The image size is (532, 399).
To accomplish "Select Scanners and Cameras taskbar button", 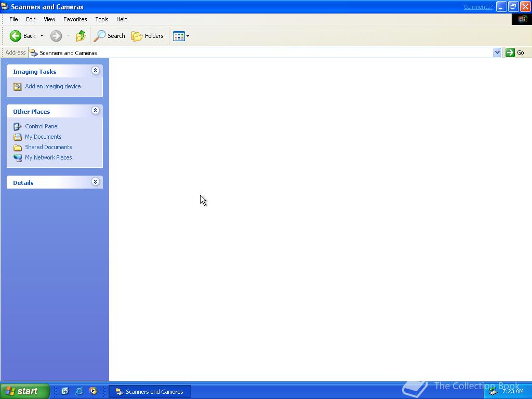I will (150, 392).
